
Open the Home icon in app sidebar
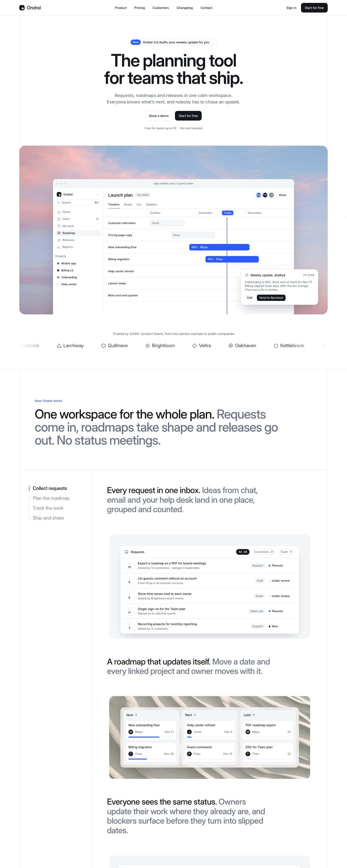click(59, 212)
